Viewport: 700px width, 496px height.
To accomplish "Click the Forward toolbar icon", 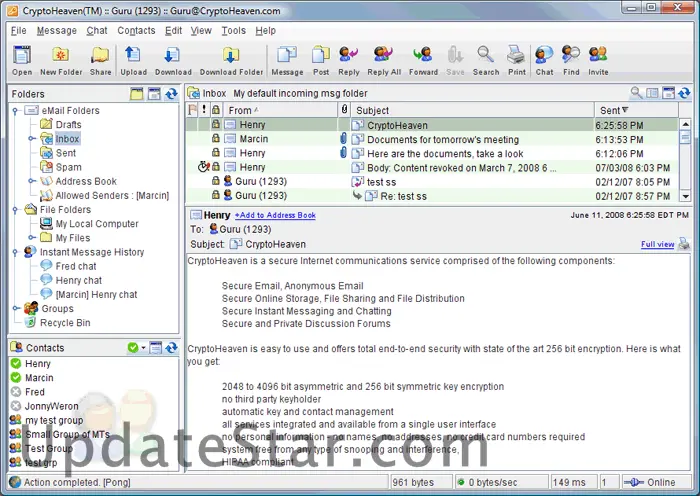I will click(x=423, y=60).
